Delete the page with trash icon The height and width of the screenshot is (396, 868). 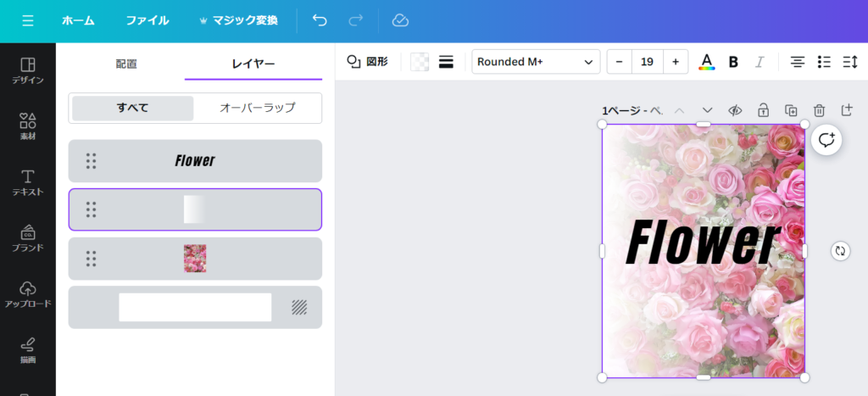819,110
